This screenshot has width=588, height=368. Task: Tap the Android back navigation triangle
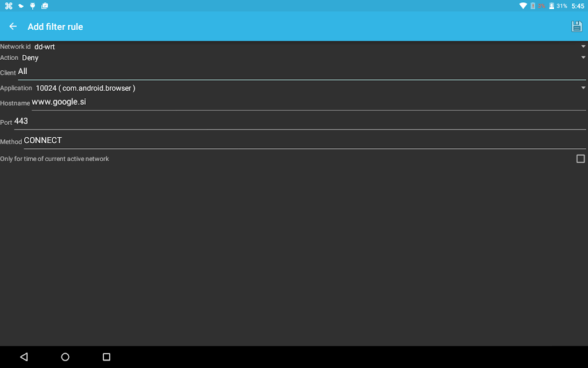tap(24, 356)
